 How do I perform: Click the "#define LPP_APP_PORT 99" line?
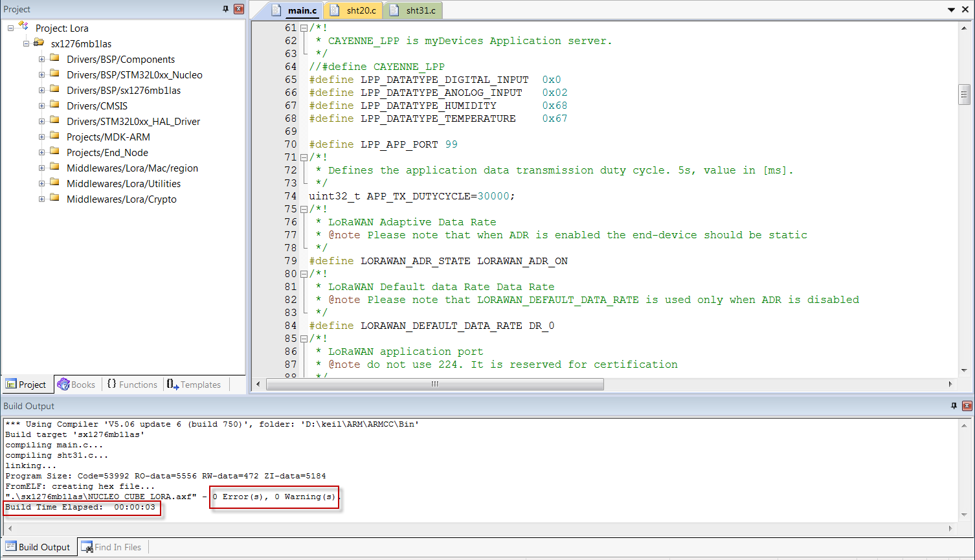pos(383,144)
